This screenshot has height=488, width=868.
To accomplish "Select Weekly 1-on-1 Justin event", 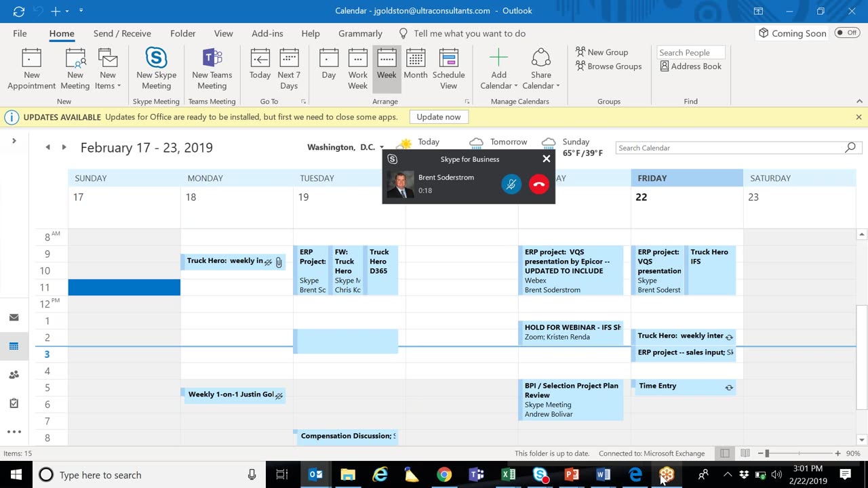I will [233, 394].
